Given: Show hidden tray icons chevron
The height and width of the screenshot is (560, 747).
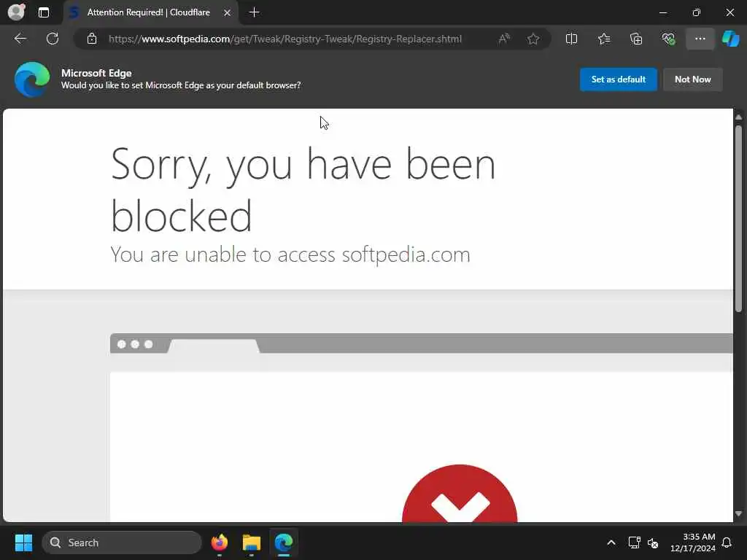Looking at the screenshot, I should point(611,542).
